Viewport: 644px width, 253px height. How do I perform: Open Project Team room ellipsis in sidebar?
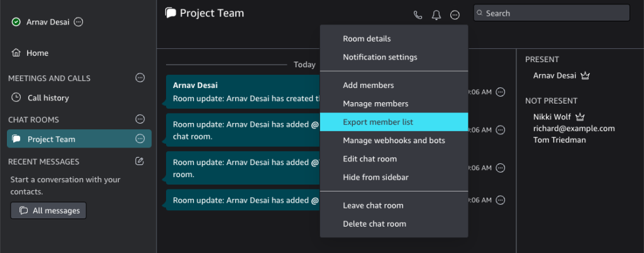click(140, 139)
